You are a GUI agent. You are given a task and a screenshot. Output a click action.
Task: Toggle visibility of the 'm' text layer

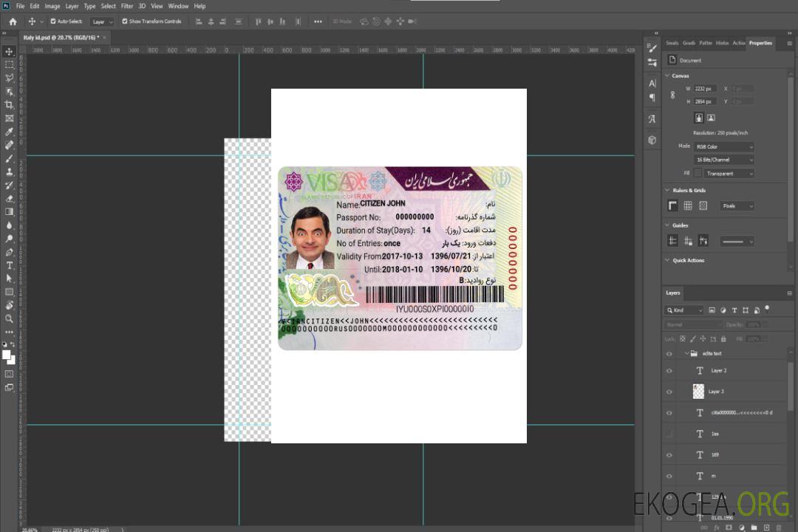[669, 477]
